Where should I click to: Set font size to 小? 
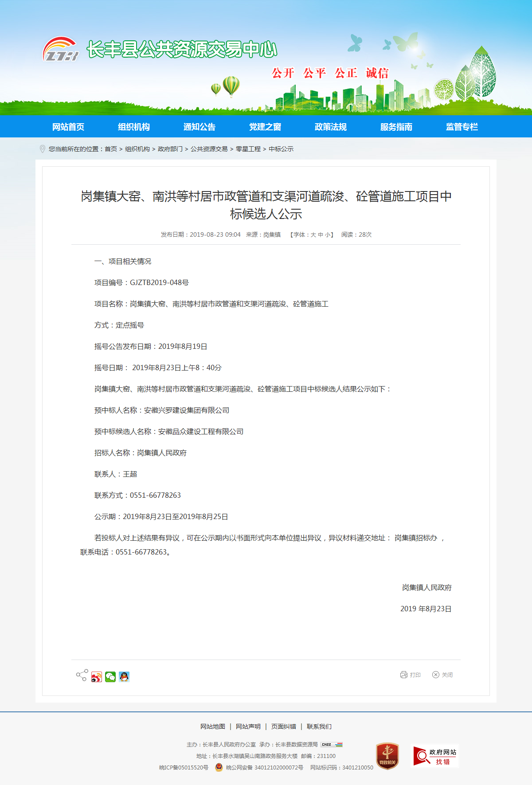pos(328,235)
